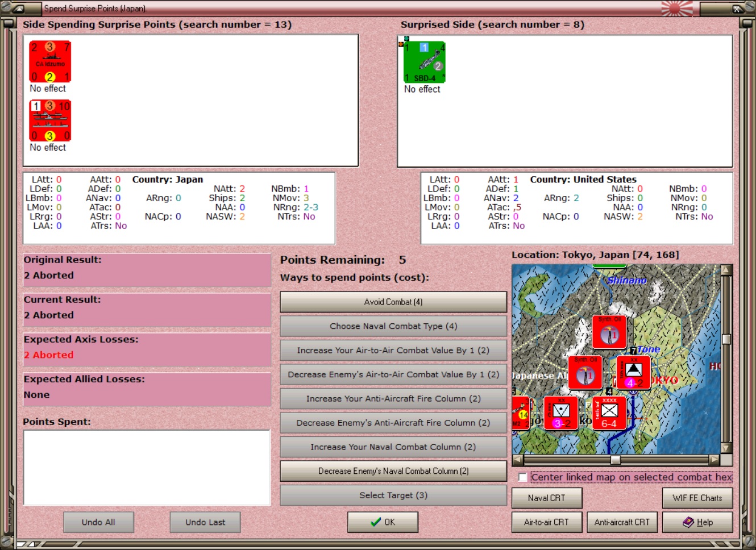Click the 3-2 unit counter on map
Viewport: 756px width, 550px height.
tap(561, 413)
